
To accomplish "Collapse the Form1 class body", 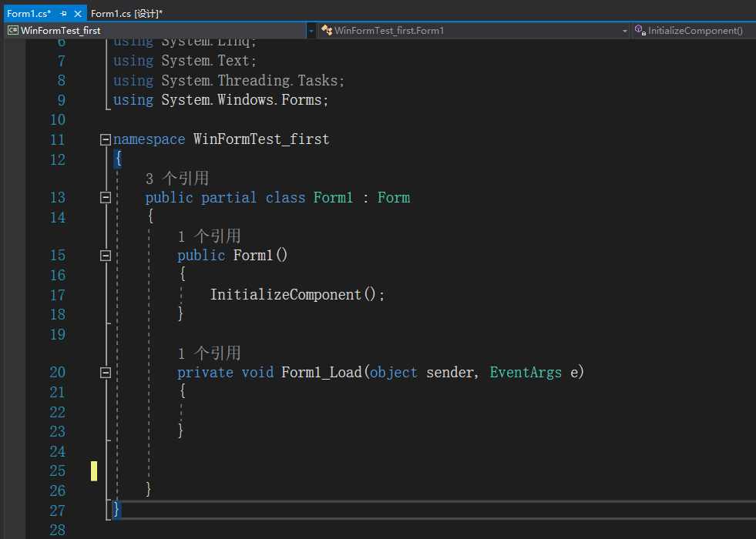I will (105, 197).
